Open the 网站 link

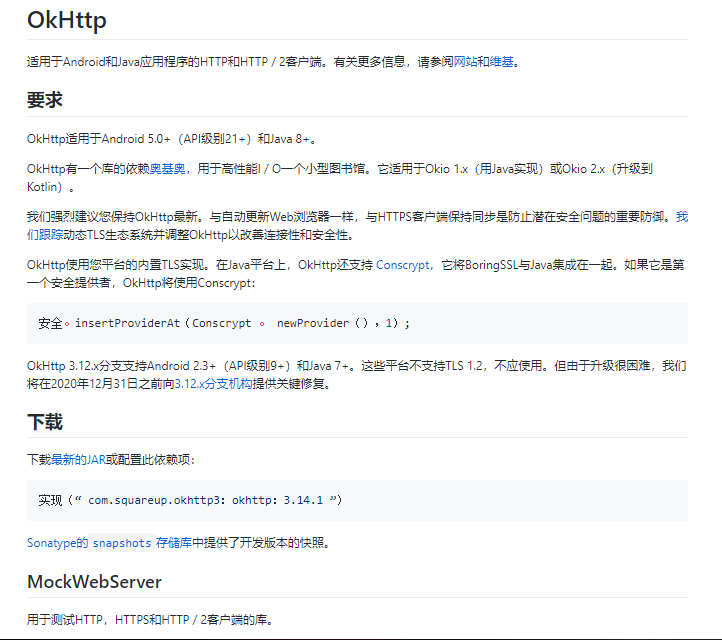tap(465, 62)
